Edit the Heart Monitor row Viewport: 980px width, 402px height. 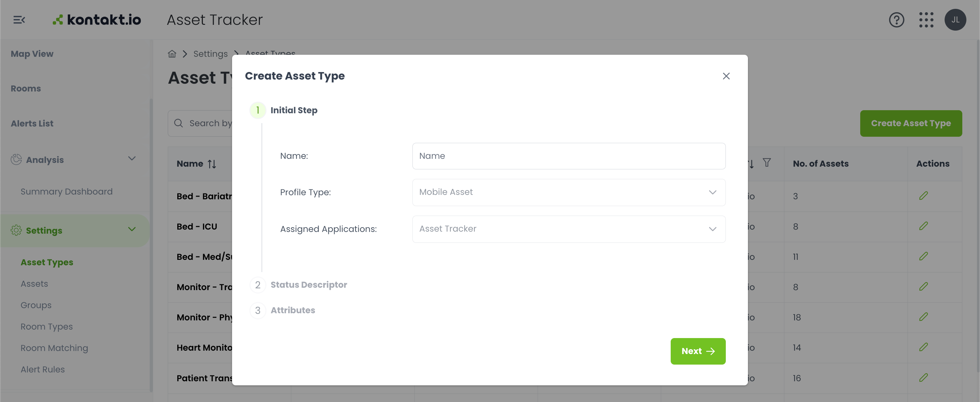[923, 347]
